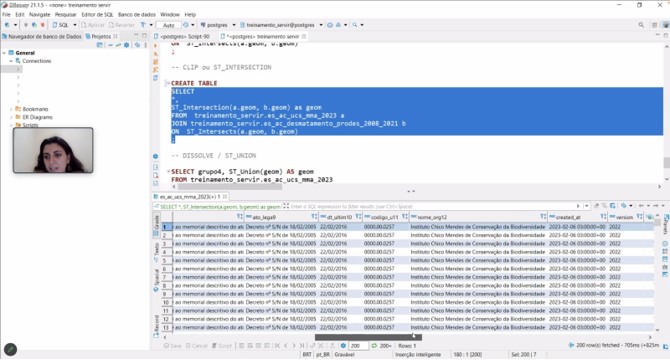Open the SQL button dropdown arrow
The image size is (670, 360).
click(75, 25)
